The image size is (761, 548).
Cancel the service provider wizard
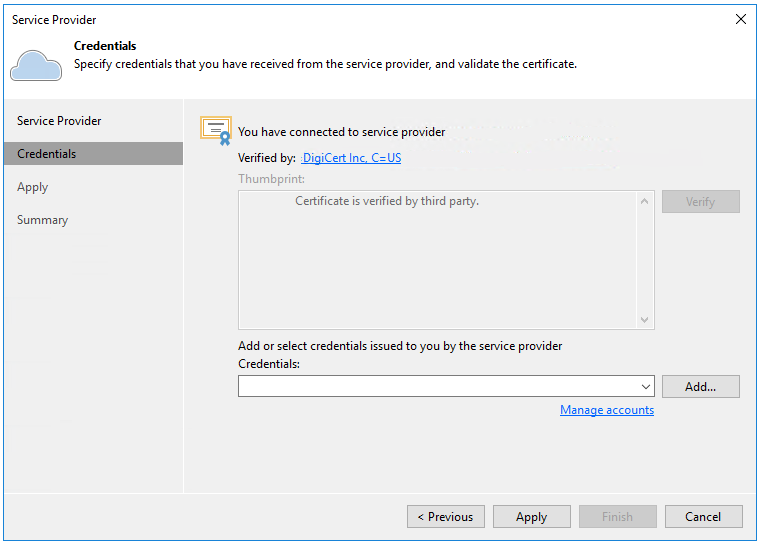pyautogui.click(x=703, y=517)
